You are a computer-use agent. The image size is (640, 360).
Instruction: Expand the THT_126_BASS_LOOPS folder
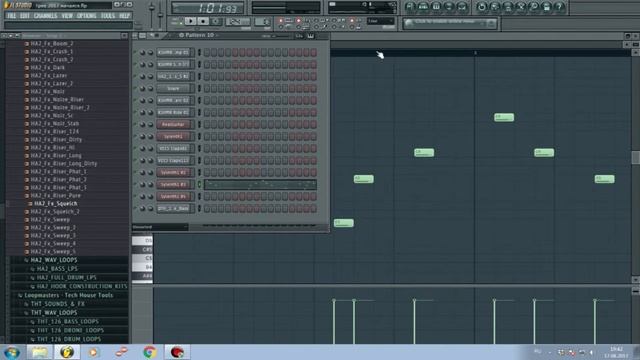coord(67,322)
